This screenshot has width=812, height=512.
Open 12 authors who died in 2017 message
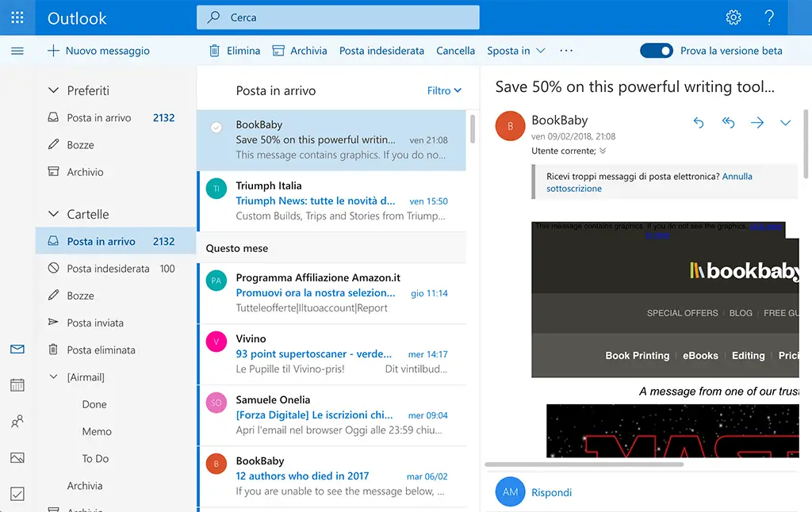tap(332, 476)
